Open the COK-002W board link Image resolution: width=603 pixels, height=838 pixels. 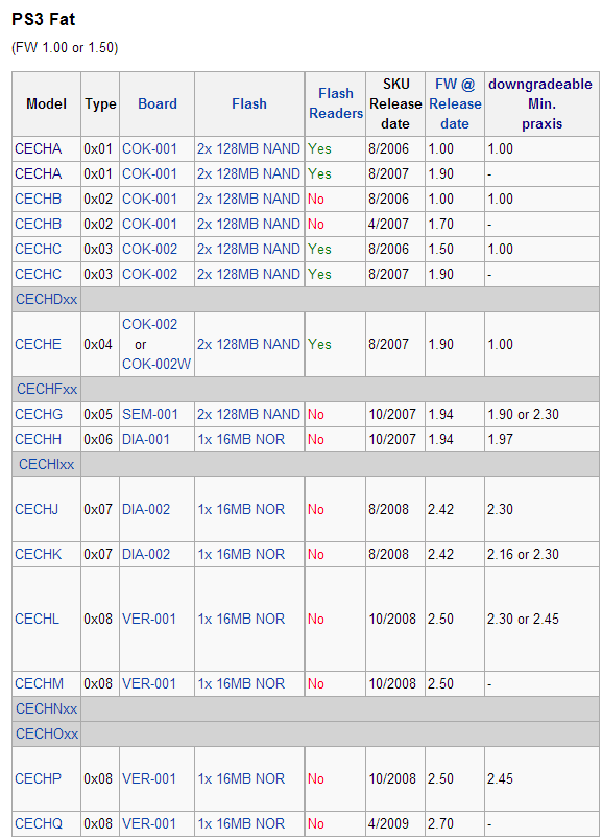point(156,364)
